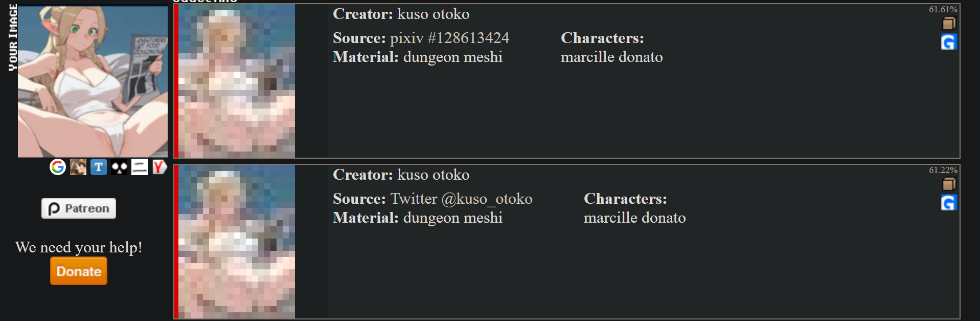
Task: Reveal the first result's pixelated thumbnail
Action: click(237, 81)
